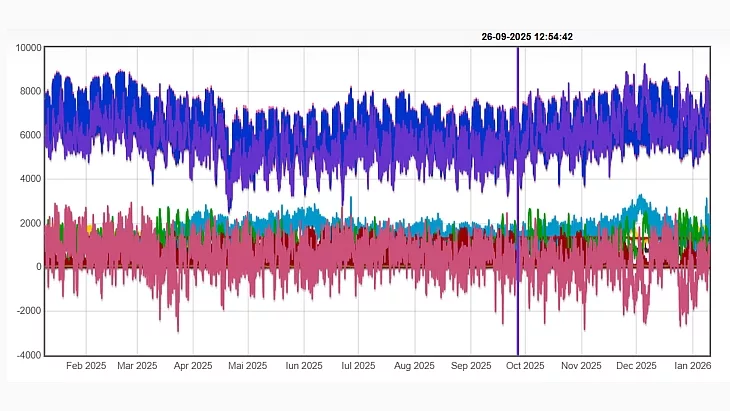Screen dimensions: 730x411
Task: Click the cyan series peak near Dec 2025
Action: [x=640, y=198]
